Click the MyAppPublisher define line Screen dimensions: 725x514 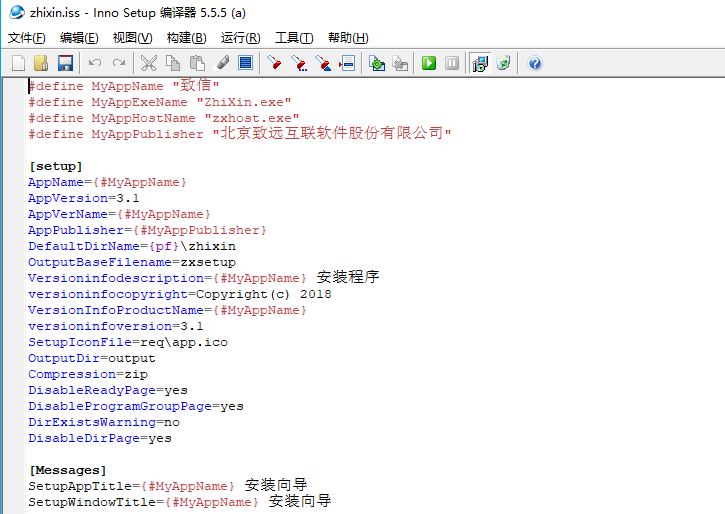(240, 134)
